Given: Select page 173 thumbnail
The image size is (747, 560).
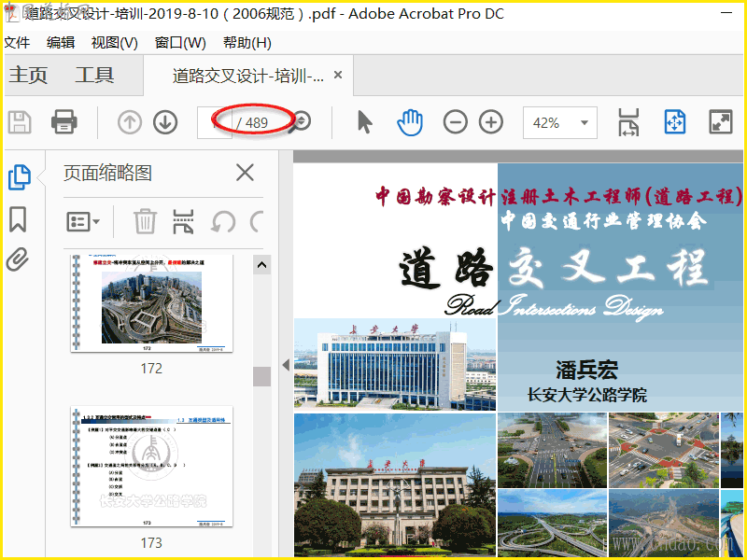Looking at the screenshot, I should [x=151, y=466].
